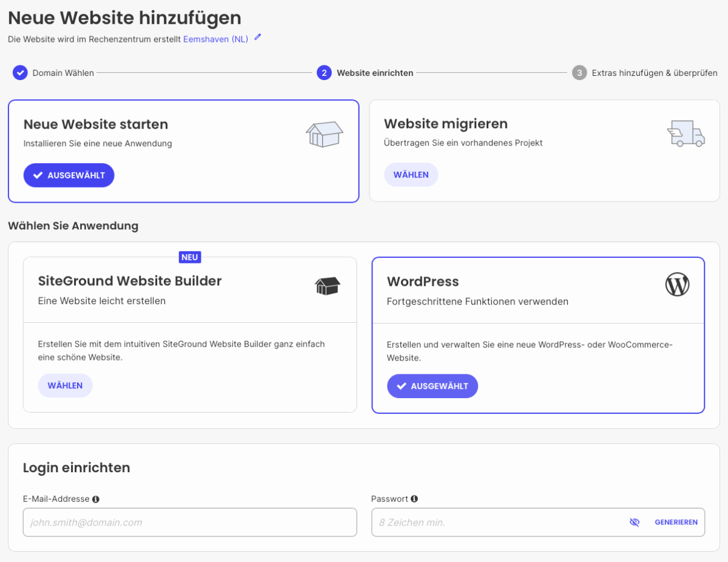The width and height of the screenshot is (728, 562).
Task: Click the E-Mail-Addresse input field
Action: click(190, 522)
